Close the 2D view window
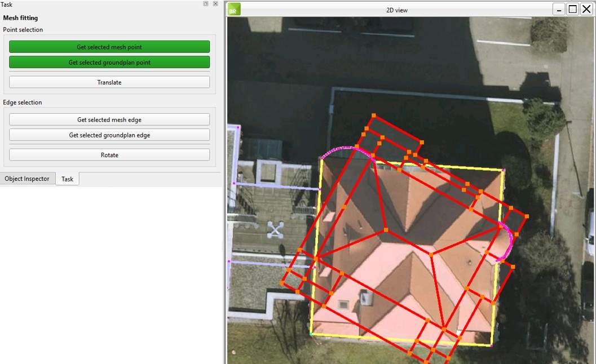 pos(586,10)
